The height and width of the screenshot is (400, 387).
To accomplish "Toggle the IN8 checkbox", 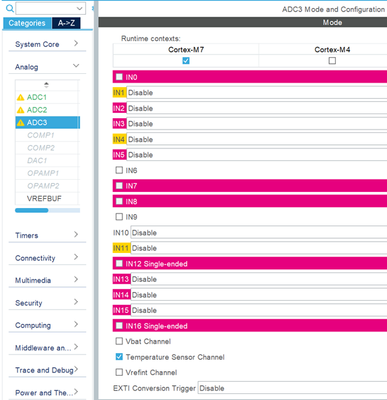I will tap(119, 201).
